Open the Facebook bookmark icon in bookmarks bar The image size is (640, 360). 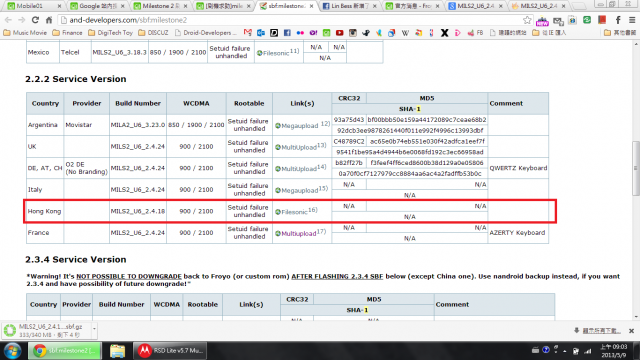[287, 33]
